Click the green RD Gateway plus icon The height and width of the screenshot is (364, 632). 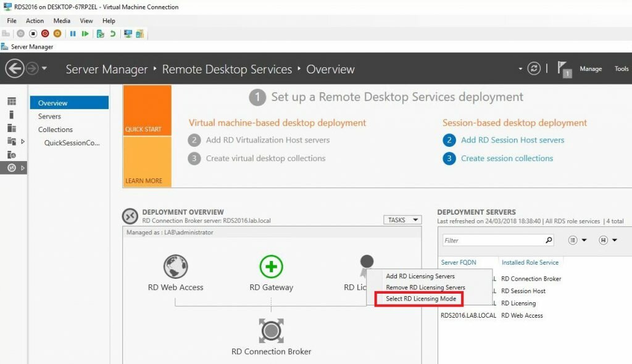point(272,267)
